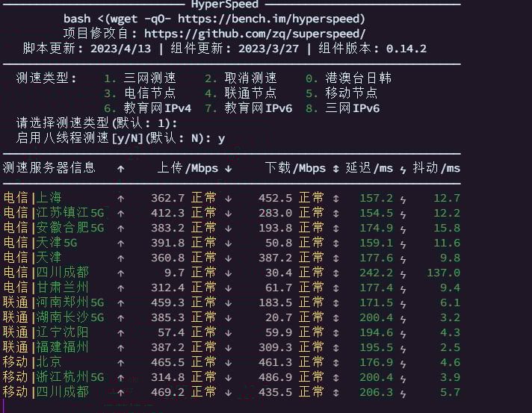The image size is (532, 413).
Task: Select option 1 三网测速
Action: pos(140,78)
